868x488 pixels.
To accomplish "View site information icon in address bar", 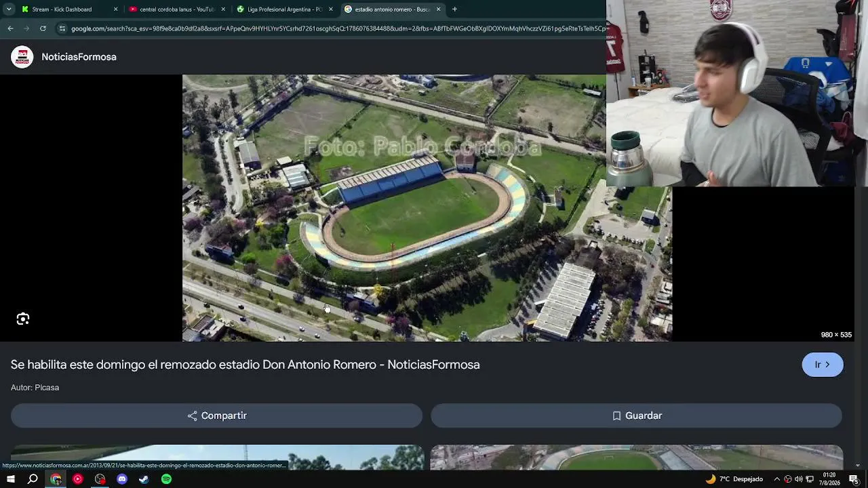I will click(x=62, y=28).
